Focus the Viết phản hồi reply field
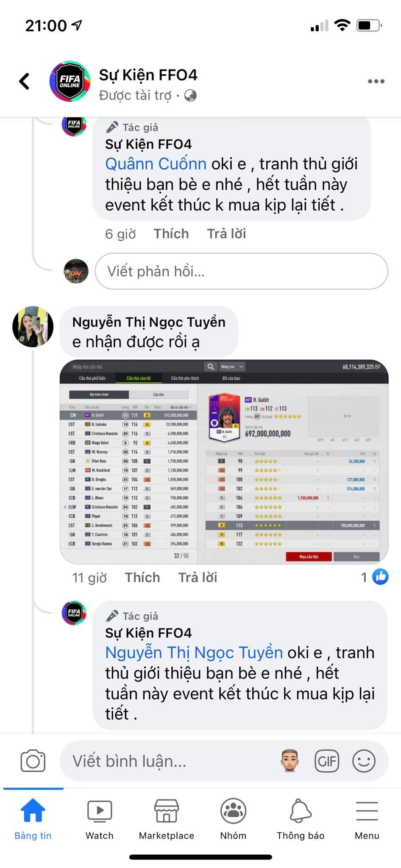The image size is (401, 868). click(x=242, y=271)
